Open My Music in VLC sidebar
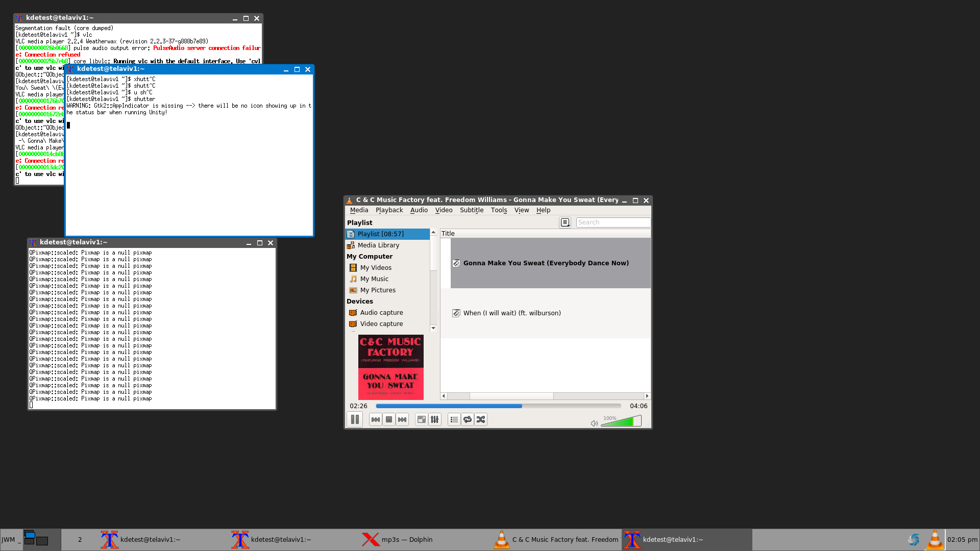The width and height of the screenshot is (980, 551). (x=387, y=279)
